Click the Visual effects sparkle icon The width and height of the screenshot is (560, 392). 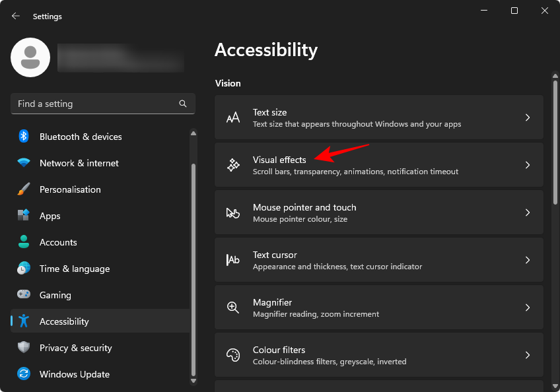233,165
